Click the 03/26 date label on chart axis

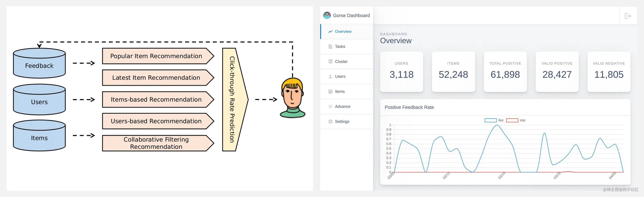pos(557,175)
